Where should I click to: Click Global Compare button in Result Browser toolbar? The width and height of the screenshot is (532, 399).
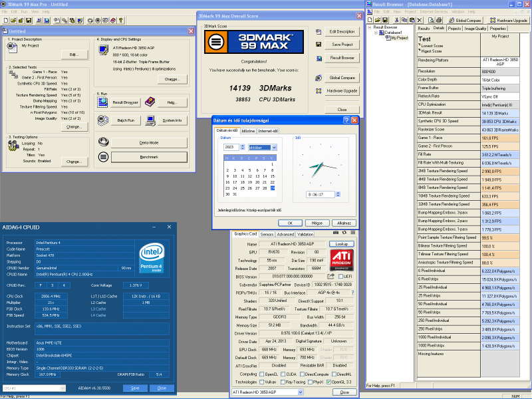tap(465, 21)
